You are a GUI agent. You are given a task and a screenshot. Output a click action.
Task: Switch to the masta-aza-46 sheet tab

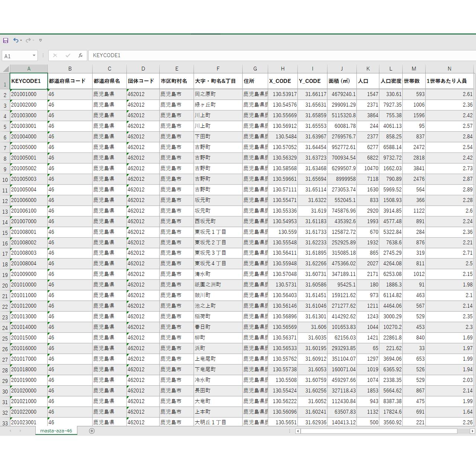pos(56,431)
